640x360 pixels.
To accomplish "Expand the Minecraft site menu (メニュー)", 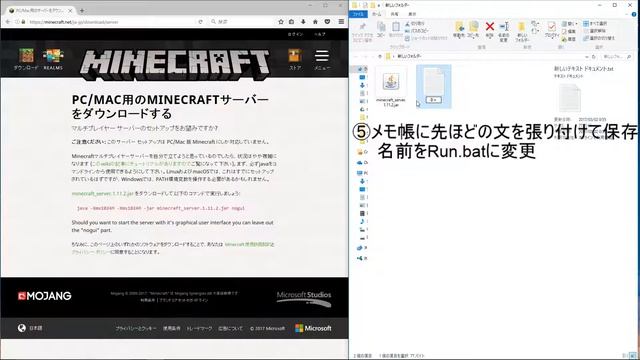I will 322,59.
